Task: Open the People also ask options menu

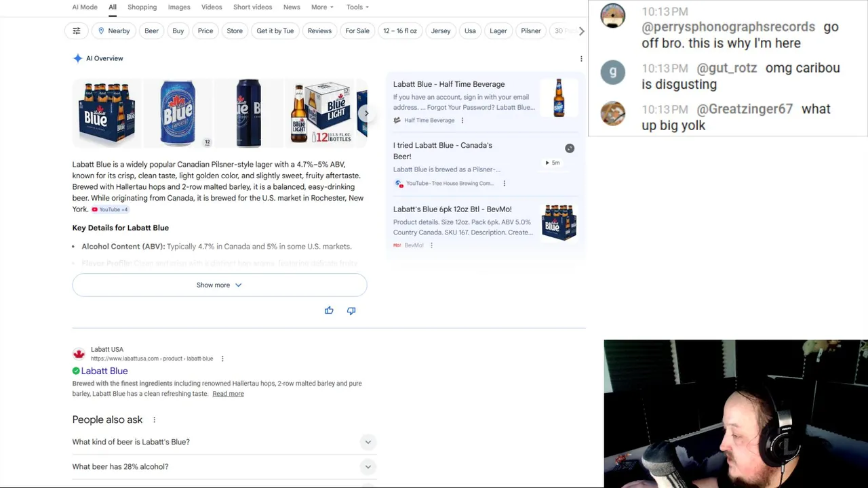Action: point(154,420)
